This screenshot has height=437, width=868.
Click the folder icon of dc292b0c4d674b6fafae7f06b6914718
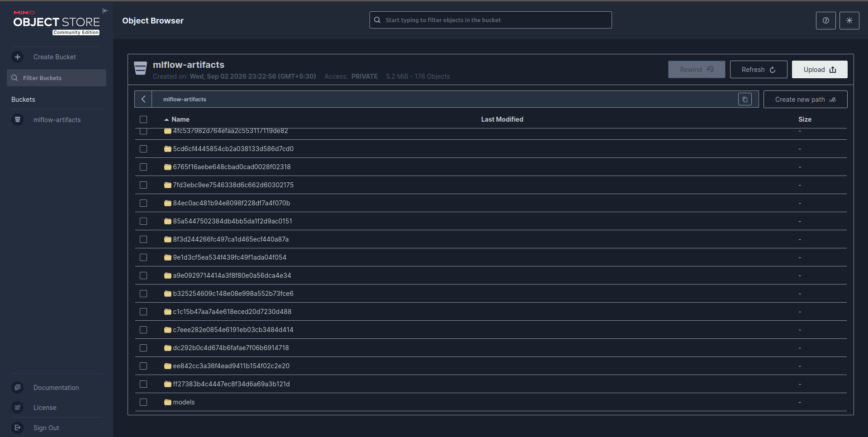[x=168, y=348]
